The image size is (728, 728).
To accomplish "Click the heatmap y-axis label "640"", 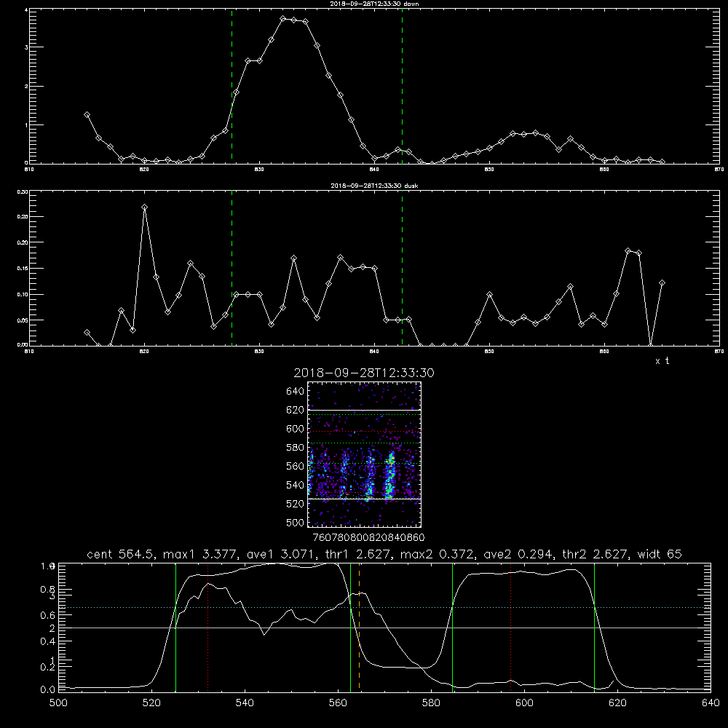I will (x=296, y=392).
